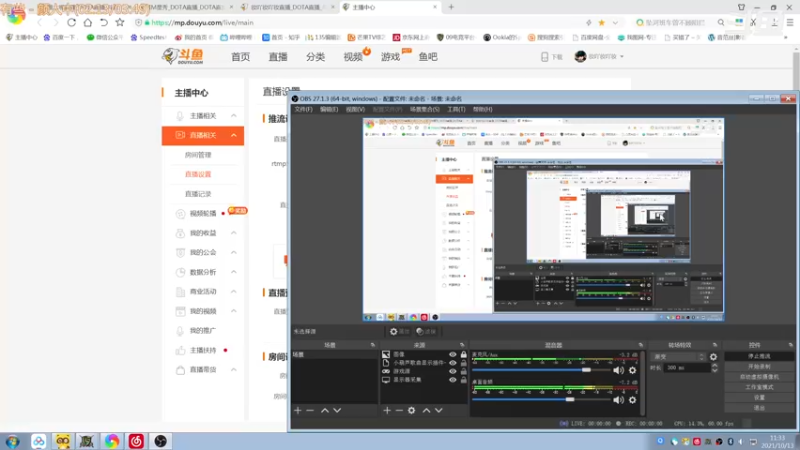Click audio mixer vertical scrollbar
Image resolution: width=800 pixels, height=450 pixels.
pyautogui.click(x=643, y=383)
